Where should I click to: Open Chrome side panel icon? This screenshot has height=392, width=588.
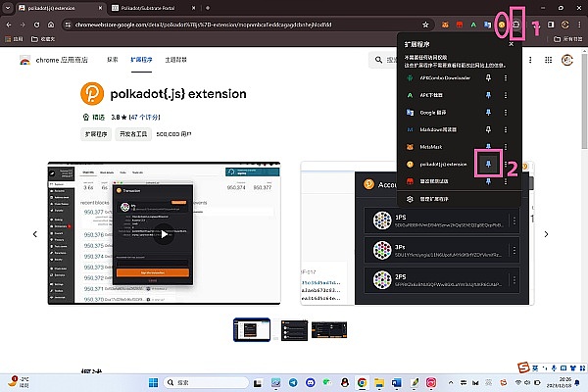tap(551, 24)
